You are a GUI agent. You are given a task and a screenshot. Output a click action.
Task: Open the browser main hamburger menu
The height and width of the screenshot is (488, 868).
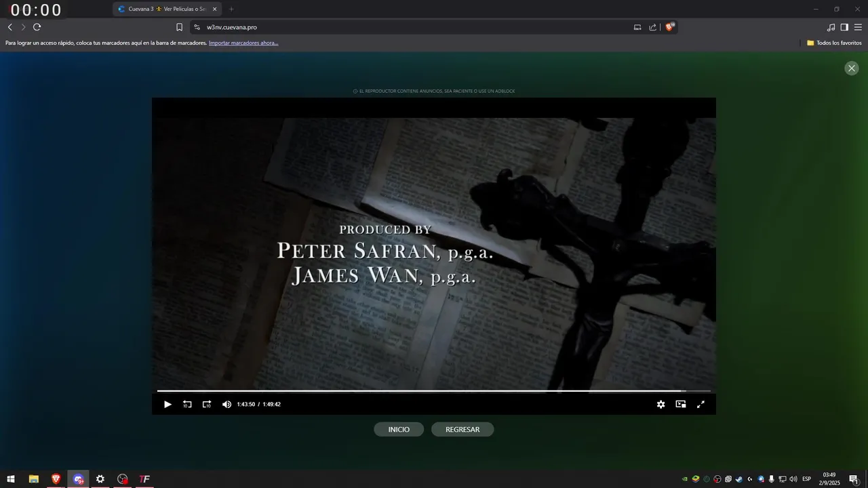858,27
